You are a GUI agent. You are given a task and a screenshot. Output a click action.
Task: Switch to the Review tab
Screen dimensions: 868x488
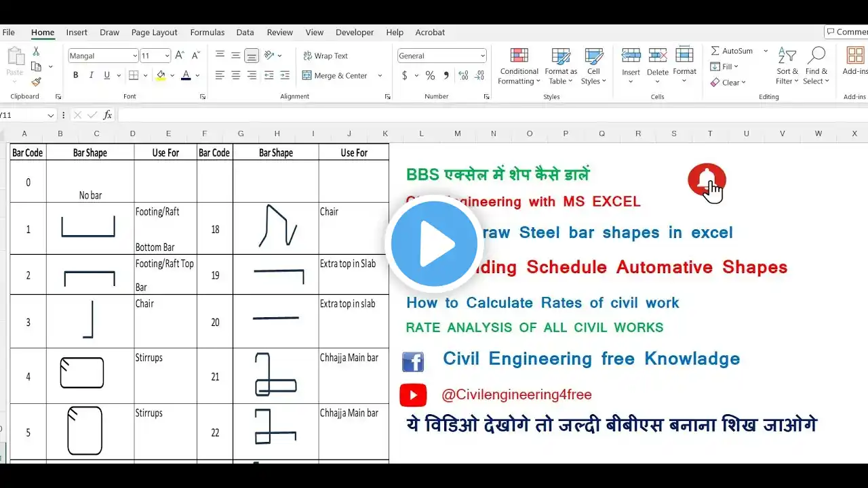(280, 32)
